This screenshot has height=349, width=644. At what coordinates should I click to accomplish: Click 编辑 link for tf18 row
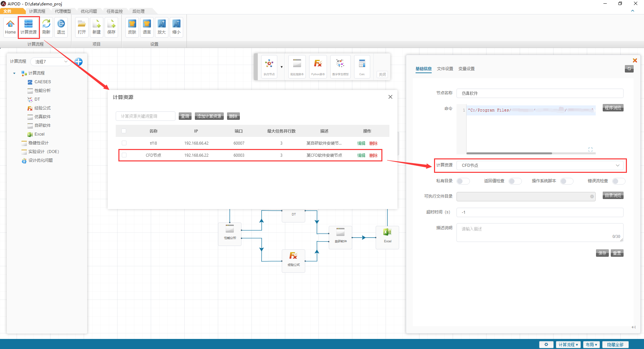point(361,143)
